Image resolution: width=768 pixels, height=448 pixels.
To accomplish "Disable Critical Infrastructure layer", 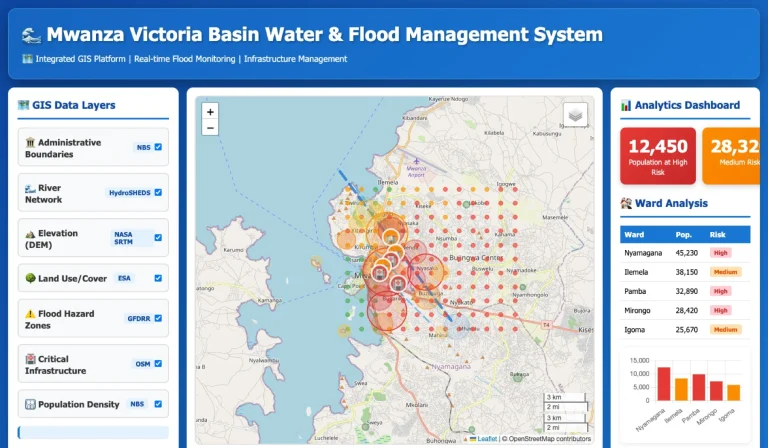I will click(158, 363).
